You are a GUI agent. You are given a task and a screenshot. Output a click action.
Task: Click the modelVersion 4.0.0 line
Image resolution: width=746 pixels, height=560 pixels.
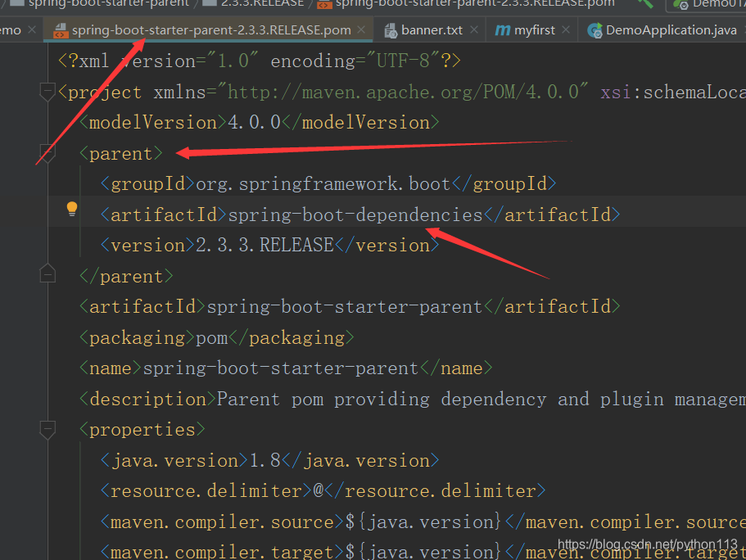[259, 123]
